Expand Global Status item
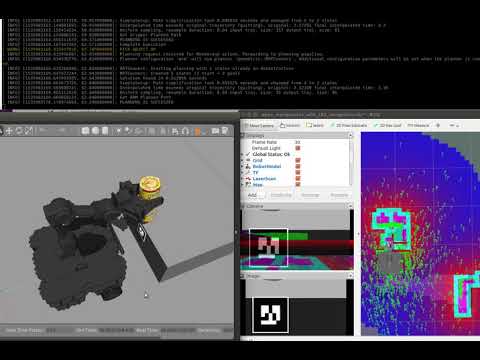 coord(242,154)
